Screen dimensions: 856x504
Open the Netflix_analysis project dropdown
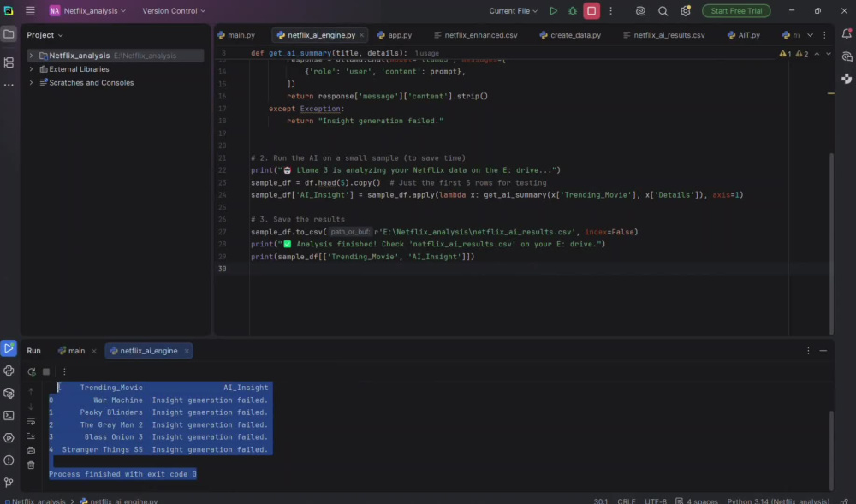87,11
